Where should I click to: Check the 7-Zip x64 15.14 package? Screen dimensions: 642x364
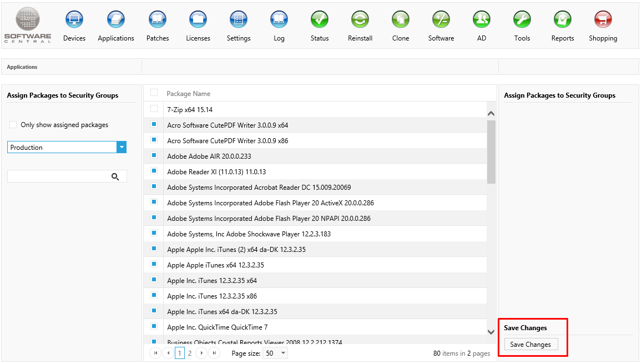pyautogui.click(x=154, y=109)
